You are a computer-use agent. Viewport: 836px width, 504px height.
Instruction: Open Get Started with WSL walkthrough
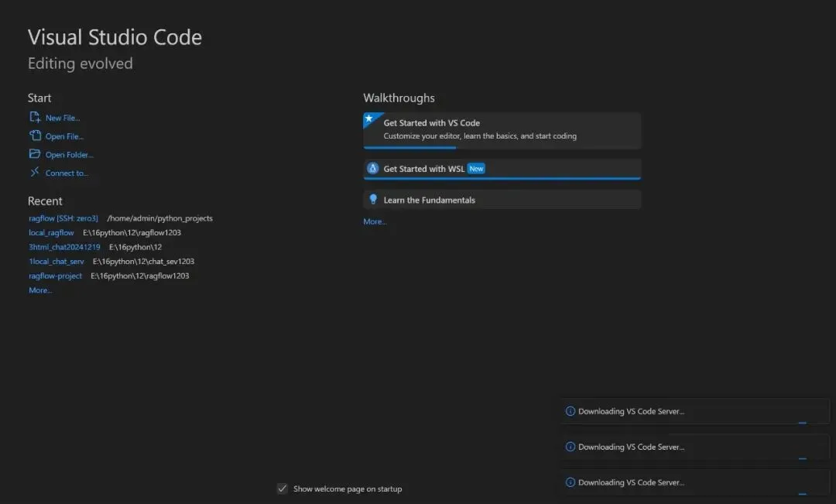pos(502,169)
